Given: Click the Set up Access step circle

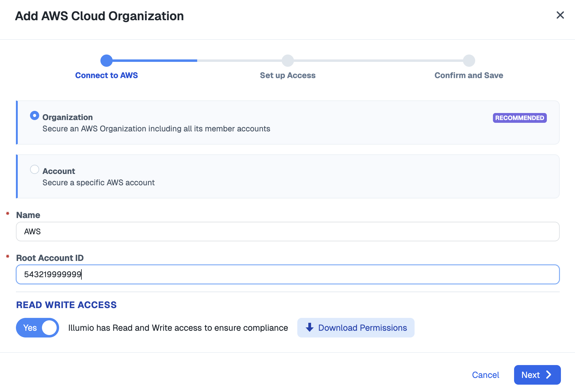Looking at the screenshot, I should click(288, 61).
